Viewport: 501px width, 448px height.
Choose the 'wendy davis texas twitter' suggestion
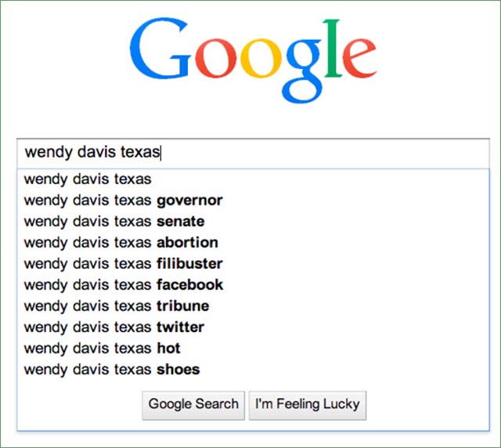click(x=114, y=327)
